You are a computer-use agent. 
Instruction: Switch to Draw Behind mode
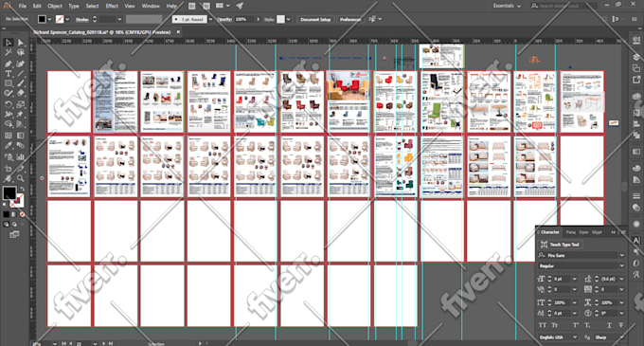click(x=14, y=225)
